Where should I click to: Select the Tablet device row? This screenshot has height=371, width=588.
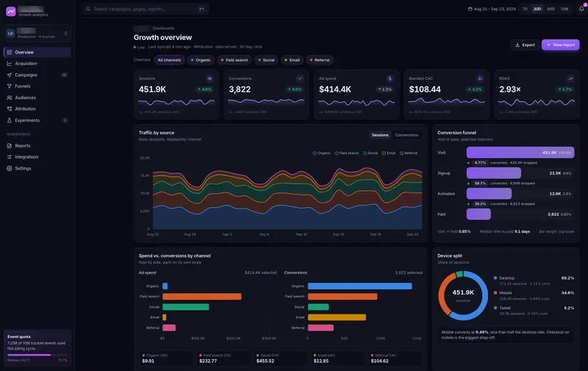tap(534, 311)
